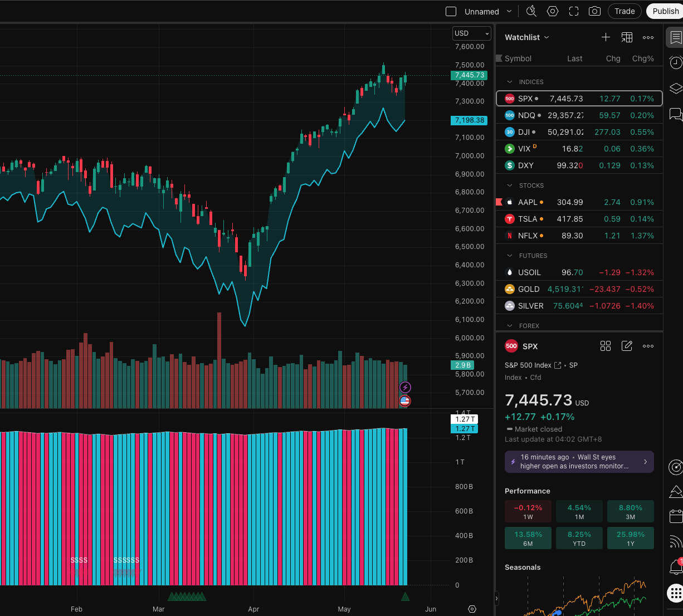Open the watchlist sidebar icon

[x=675, y=38]
